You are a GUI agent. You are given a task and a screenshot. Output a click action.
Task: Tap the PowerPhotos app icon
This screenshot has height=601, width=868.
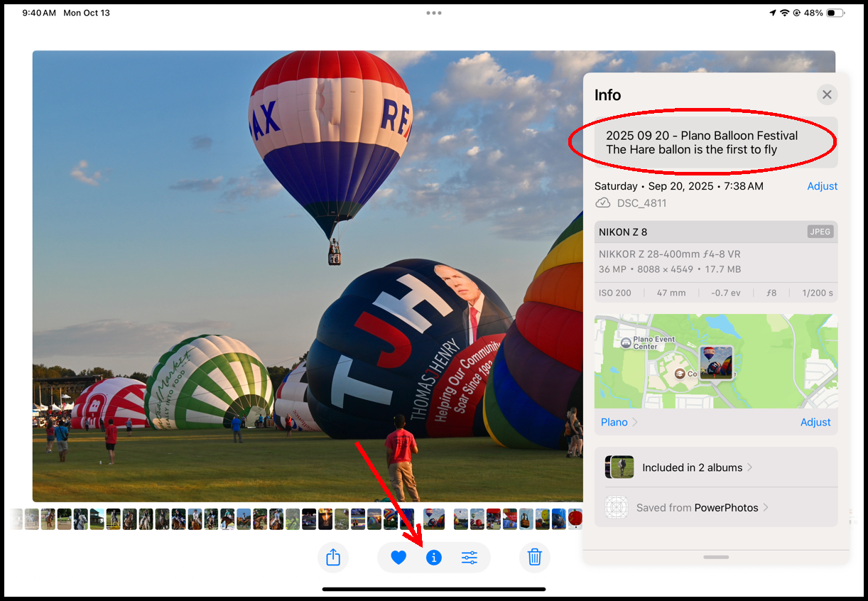[x=617, y=507]
